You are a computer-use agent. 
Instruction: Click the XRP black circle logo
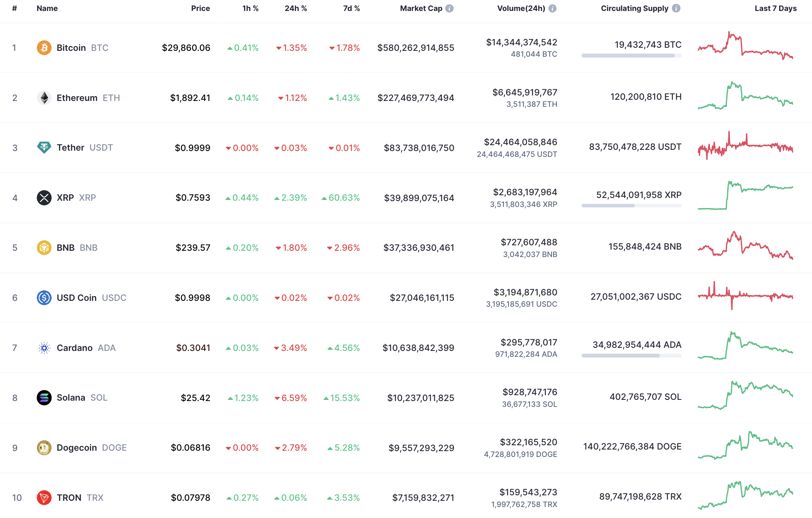coord(44,198)
